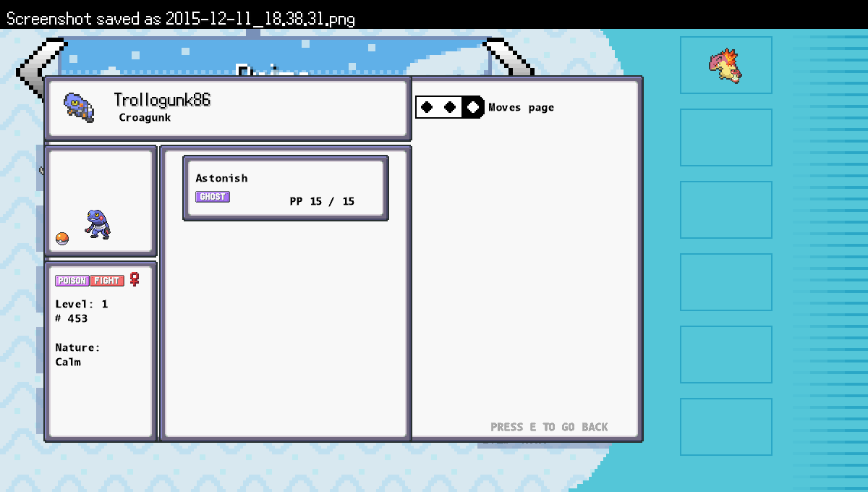Screen dimensions: 868x492
Task: Click the Croagunk icon beside Trollogunk86
Action: pyautogui.click(x=78, y=106)
